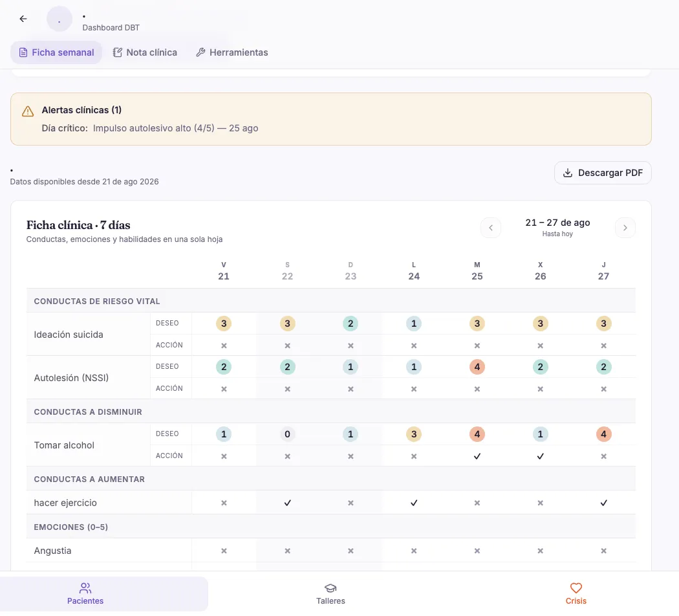This screenshot has height=616, width=679.
Task: Click the Autolesión desire badge 4 on day 25
Action: 477,367
